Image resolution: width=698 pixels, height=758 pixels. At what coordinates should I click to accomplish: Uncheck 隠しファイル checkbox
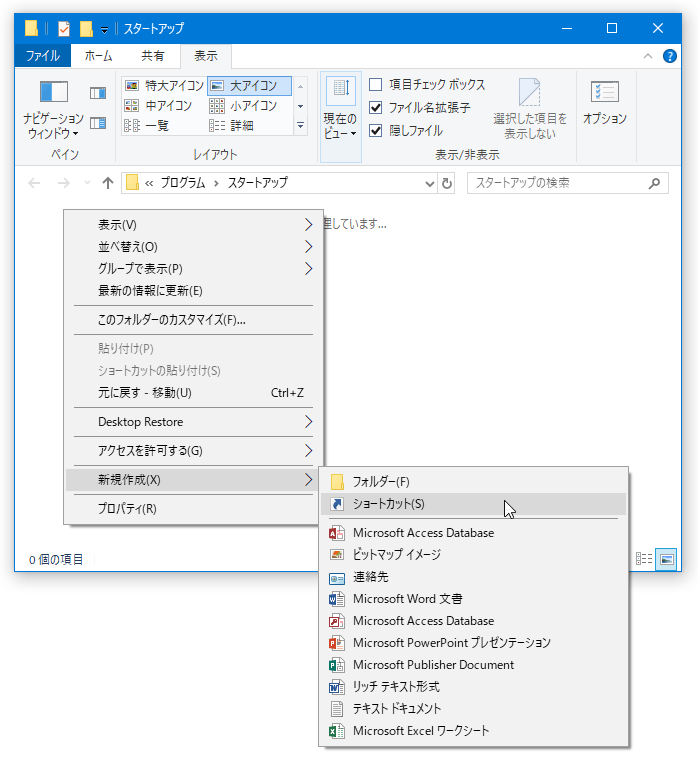pyautogui.click(x=376, y=131)
